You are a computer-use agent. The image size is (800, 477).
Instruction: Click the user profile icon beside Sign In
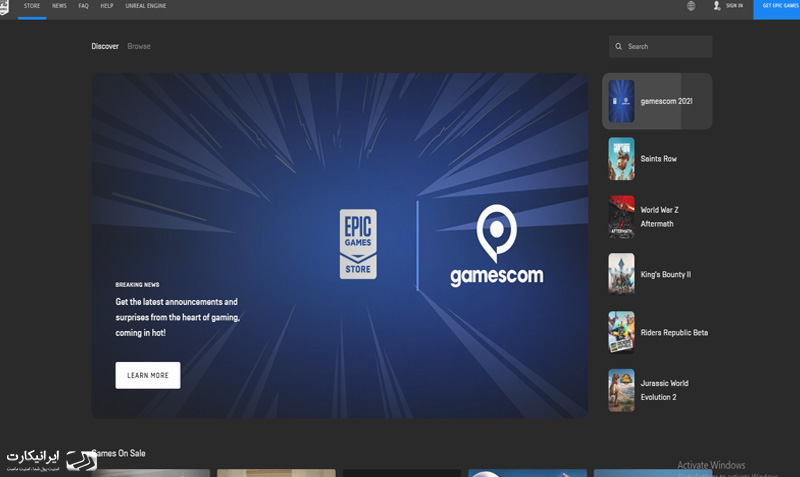(716, 6)
